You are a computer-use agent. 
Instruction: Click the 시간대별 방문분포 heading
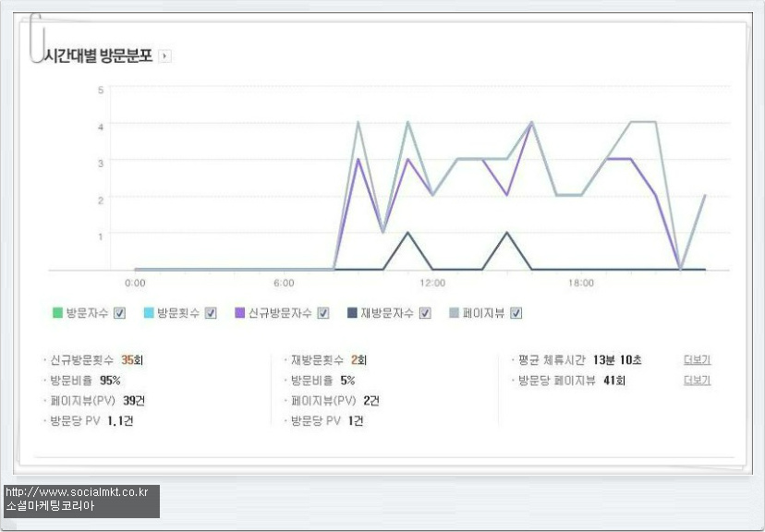(99, 55)
